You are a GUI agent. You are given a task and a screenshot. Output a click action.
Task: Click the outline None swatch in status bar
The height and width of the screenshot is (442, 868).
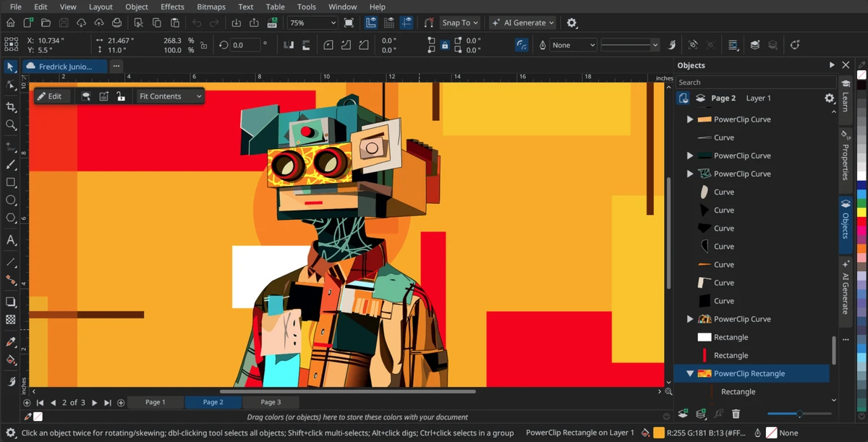click(772, 433)
